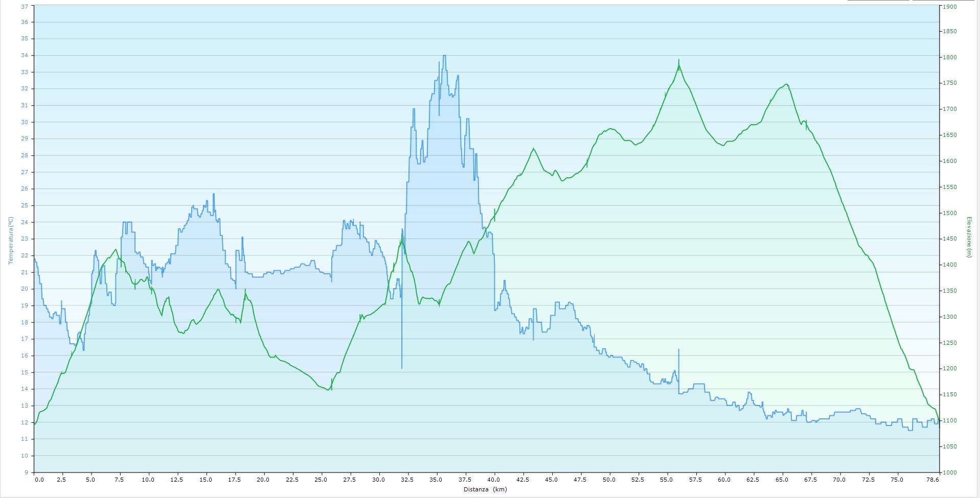Select the 1000 tick on elevation axis
Viewport: 980px width, 498px height.
pos(949,472)
